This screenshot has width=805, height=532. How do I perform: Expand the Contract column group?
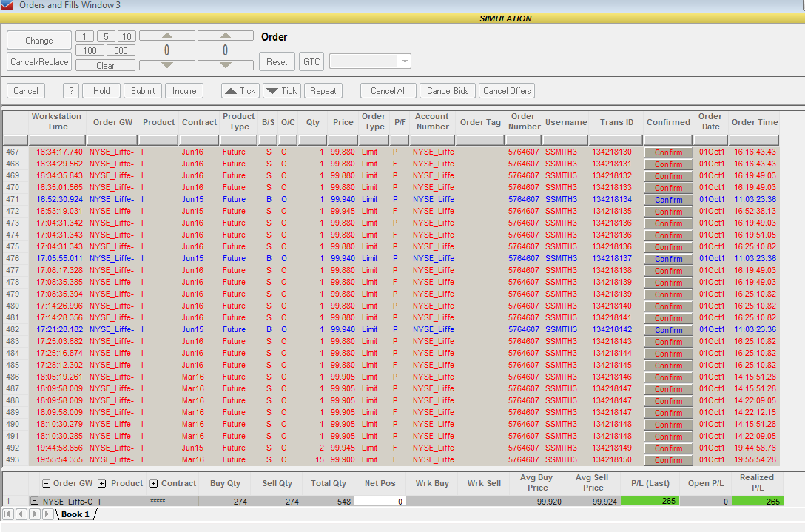point(153,484)
